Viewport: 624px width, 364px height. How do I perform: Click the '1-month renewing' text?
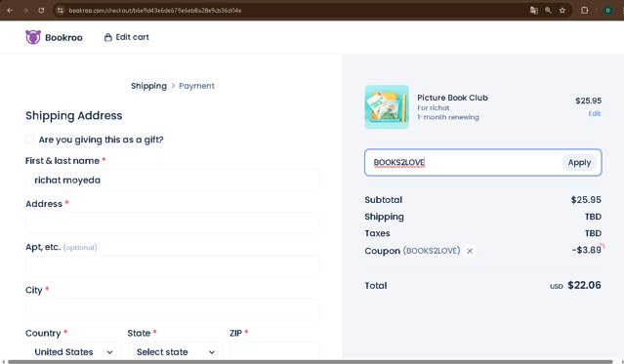(x=448, y=117)
